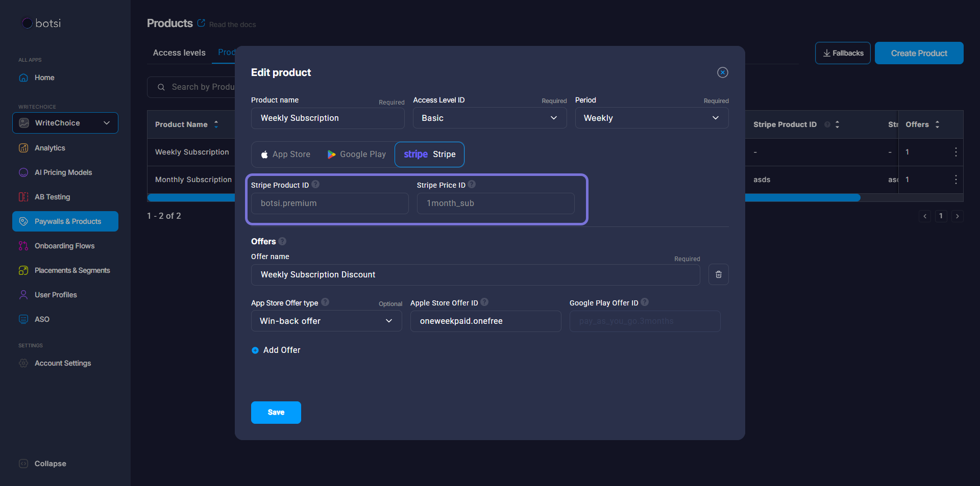This screenshot has height=486, width=980.
Task: Switch to the App Store tab
Action: click(x=285, y=155)
